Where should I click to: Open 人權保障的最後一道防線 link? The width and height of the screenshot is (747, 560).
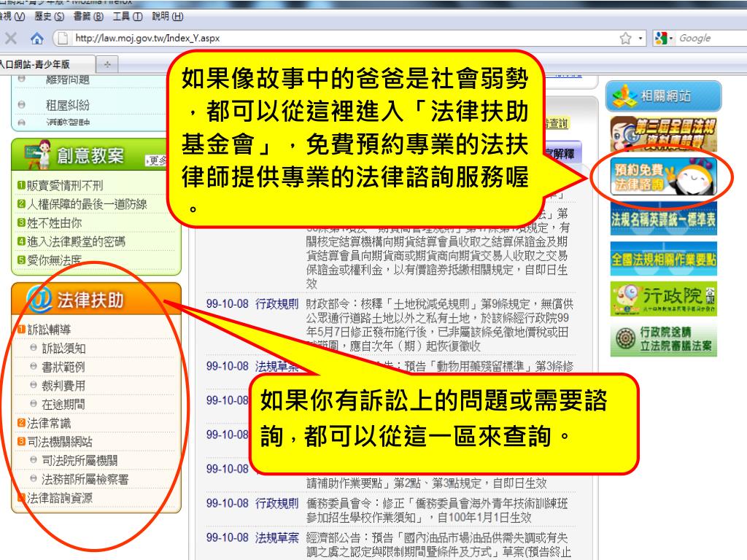pyautogui.click(x=88, y=204)
